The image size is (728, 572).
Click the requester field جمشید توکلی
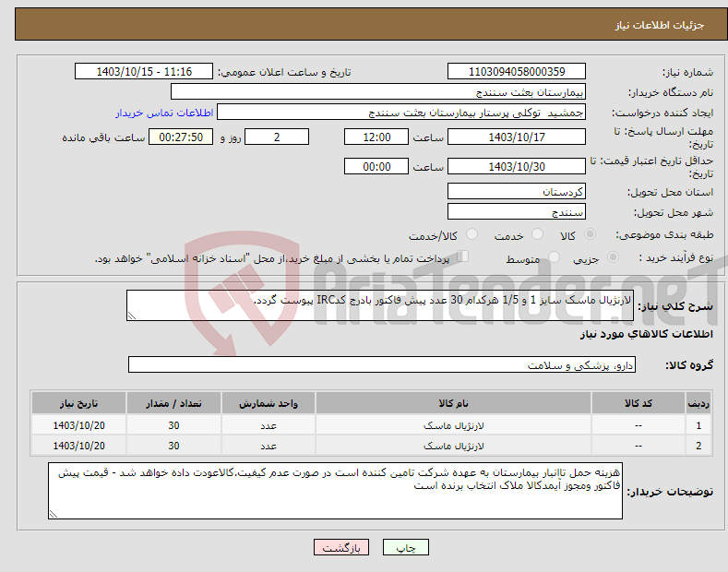pos(401,113)
